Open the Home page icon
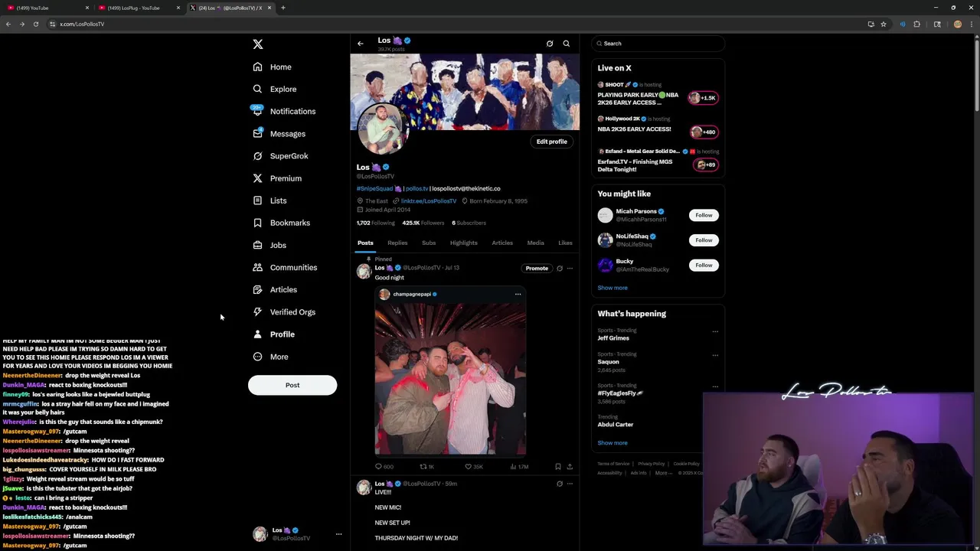980x551 pixels. pos(258,67)
